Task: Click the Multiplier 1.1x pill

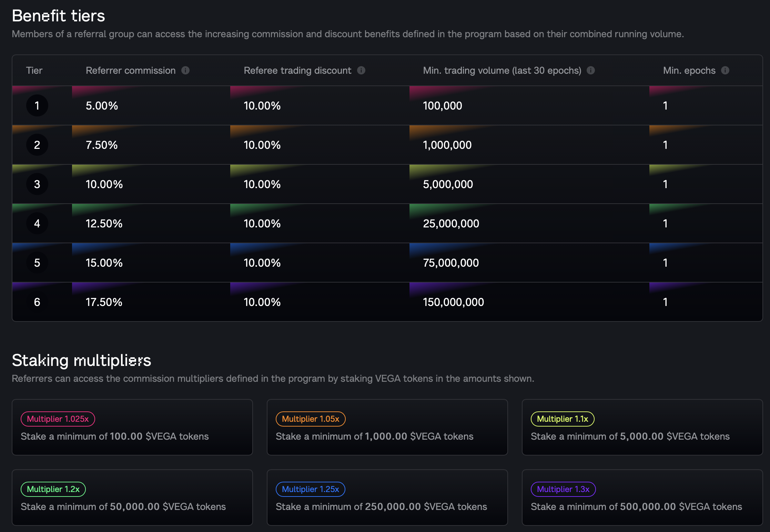Action: (563, 419)
